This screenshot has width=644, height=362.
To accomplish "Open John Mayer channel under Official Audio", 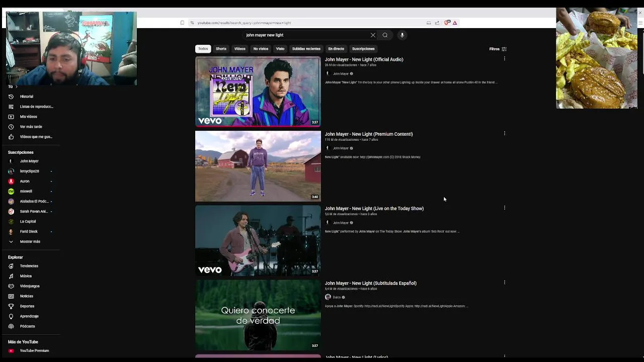I will point(341,74).
